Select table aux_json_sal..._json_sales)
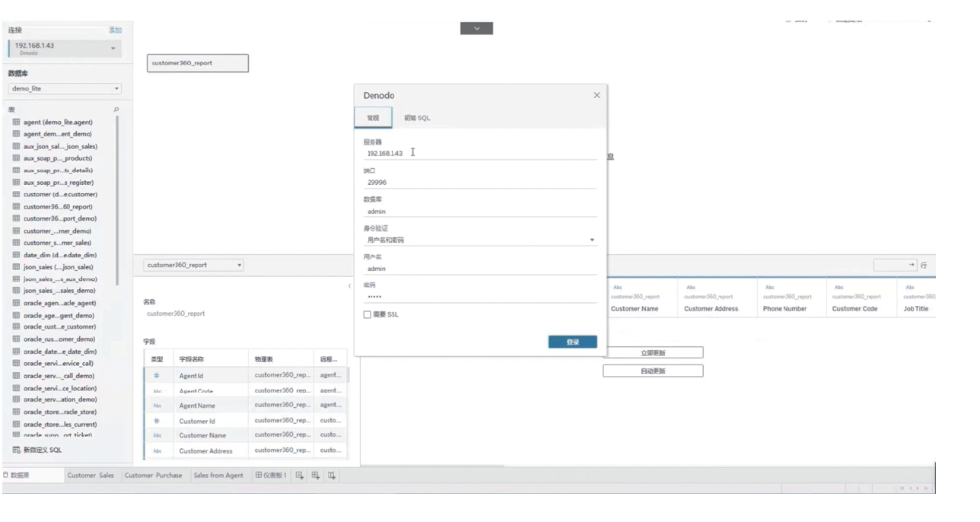 tap(61, 146)
